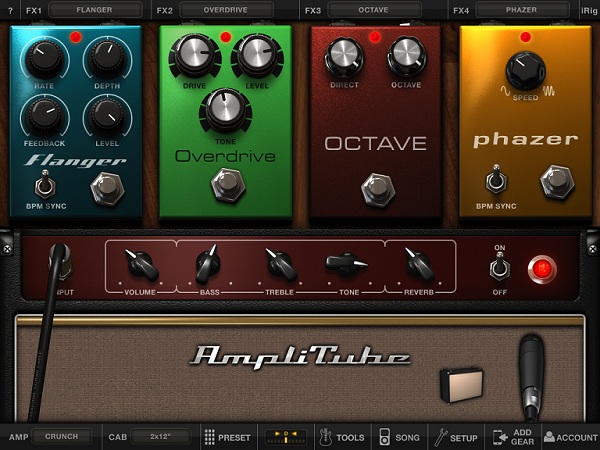Open the Account page
The height and width of the screenshot is (450, 600).
pyautogui.click(x=571, y=437)
